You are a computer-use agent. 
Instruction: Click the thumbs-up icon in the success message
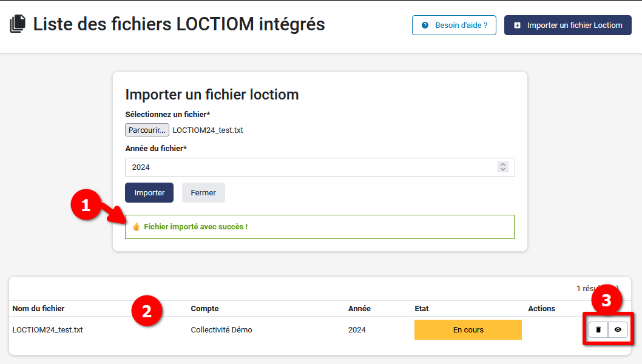pyautogui.click(x=137, y=227)
